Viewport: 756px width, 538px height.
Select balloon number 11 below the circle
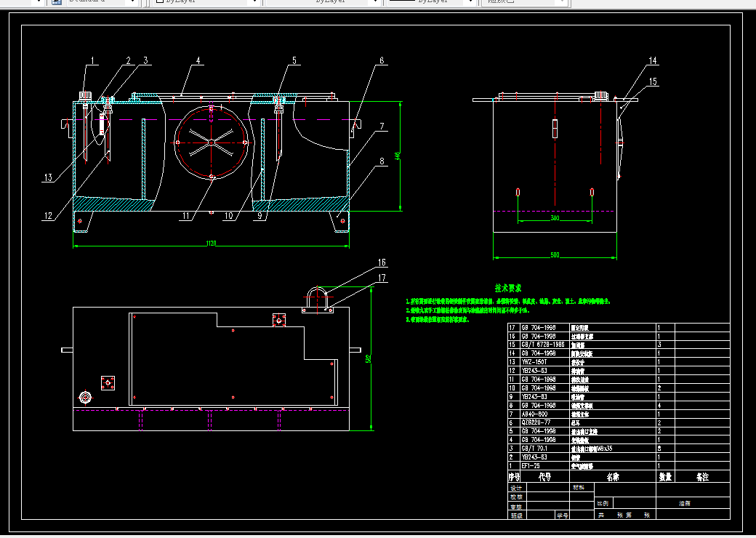[186, 216]
